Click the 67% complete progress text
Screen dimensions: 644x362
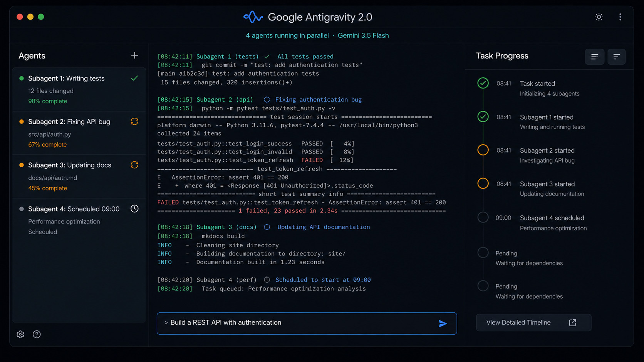(47, 145)
